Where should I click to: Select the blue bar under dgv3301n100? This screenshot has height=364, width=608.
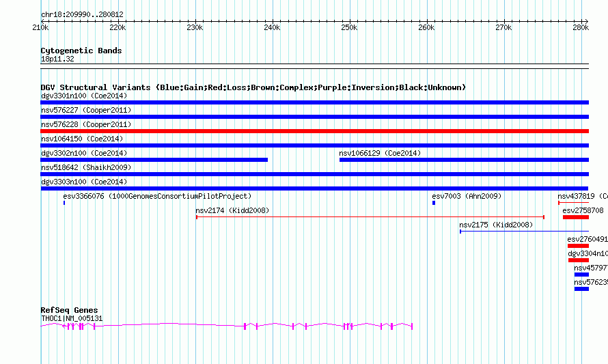(314, 102)
